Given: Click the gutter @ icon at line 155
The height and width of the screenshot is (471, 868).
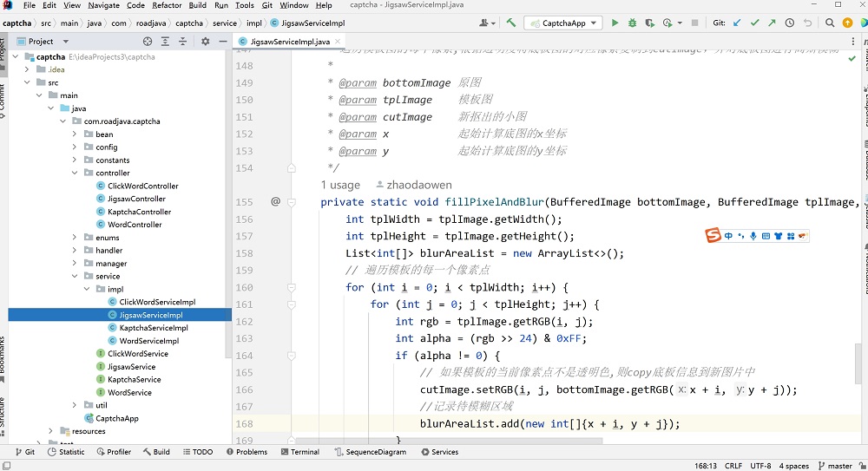Looking at the screenshot, I should click(275, 201).
